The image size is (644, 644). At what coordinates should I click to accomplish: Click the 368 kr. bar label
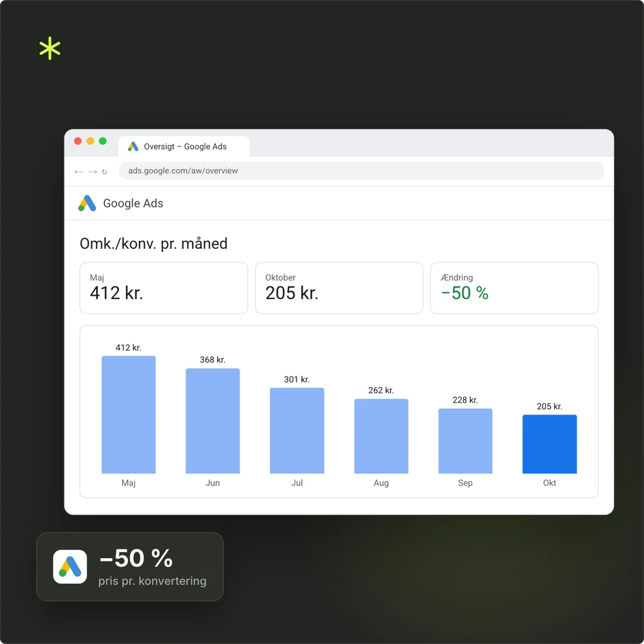click(x=213, y=360)
